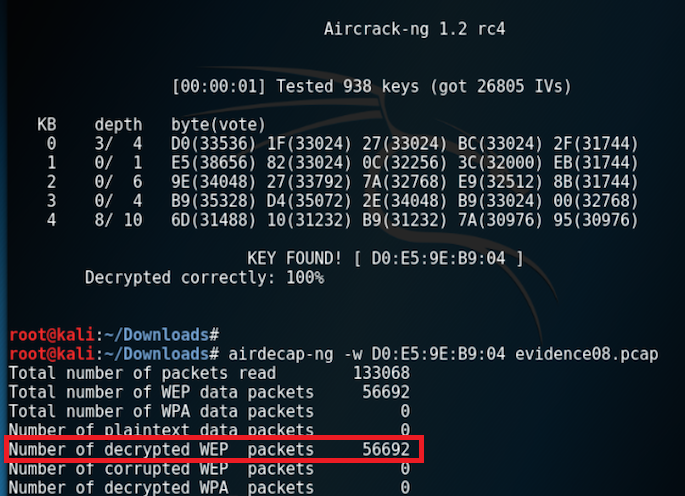Click the depth column header
This screenshot has width=685, height=496.
pos(118,125)
